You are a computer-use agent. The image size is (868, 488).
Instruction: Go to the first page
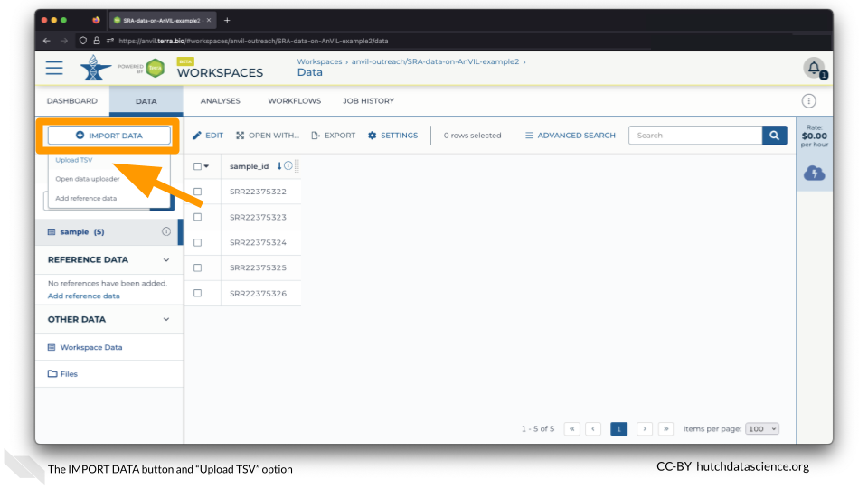pyautogui.click(x=571, y=428)
